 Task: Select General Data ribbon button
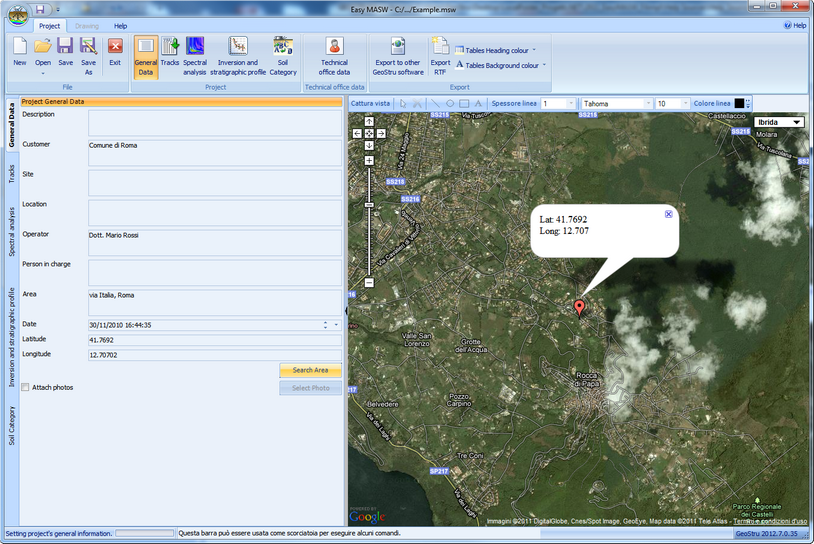[146, 57]
